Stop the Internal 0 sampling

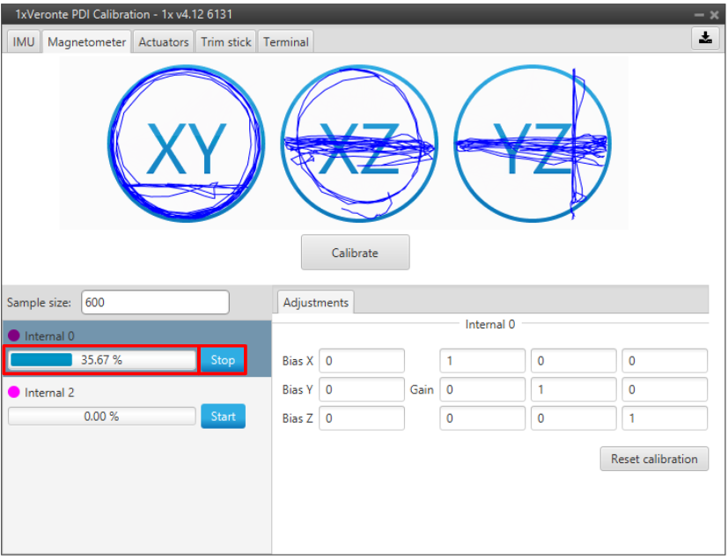click(x=223, y=359)
